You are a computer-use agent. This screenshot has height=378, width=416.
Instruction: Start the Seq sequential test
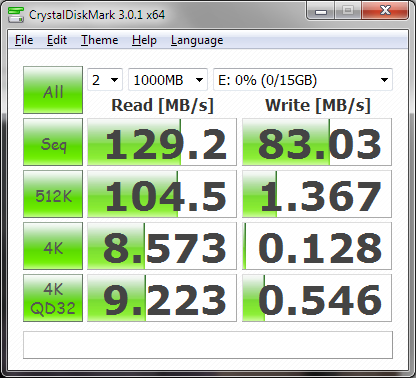point(53,142)
